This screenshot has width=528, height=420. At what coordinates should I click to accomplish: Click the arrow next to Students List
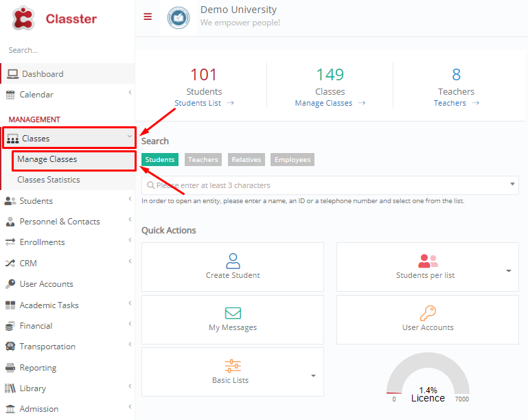(x=230, y=103)
